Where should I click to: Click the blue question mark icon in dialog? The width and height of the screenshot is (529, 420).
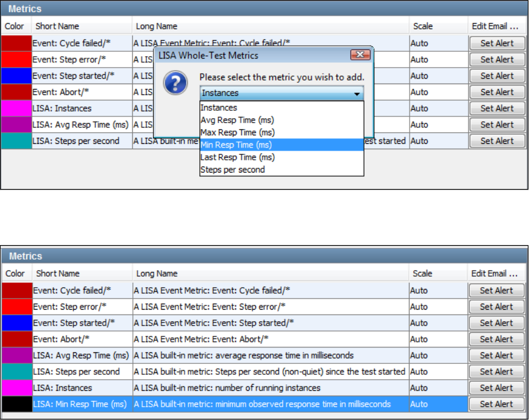click(x=176, y=83)
